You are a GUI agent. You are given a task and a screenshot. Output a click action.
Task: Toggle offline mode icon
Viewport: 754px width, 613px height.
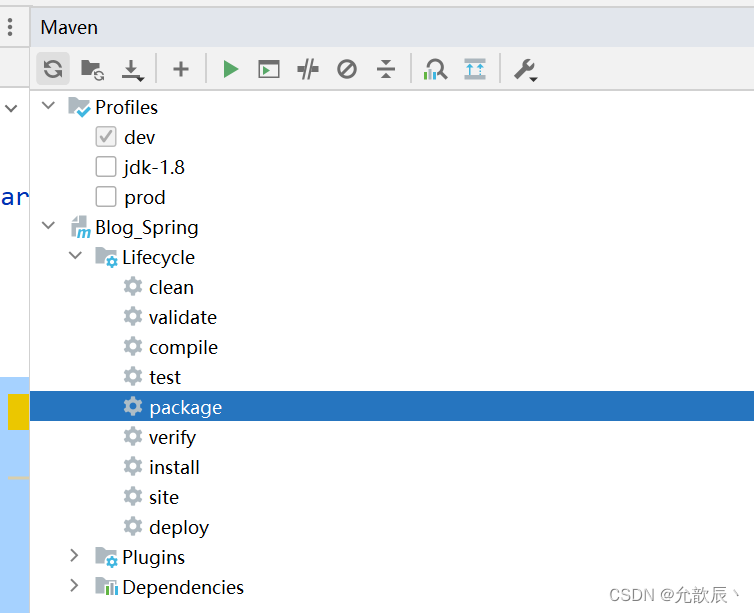point(308,69)
